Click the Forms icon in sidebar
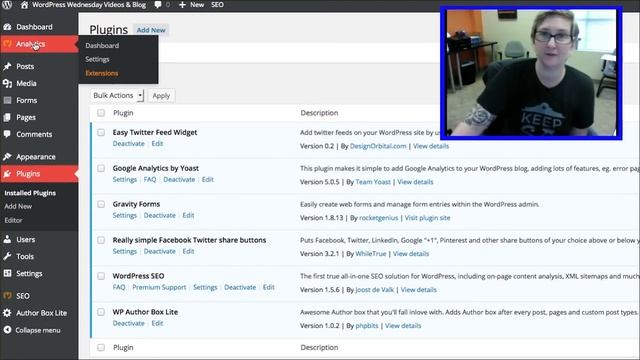640x360 pixels. 7,100
